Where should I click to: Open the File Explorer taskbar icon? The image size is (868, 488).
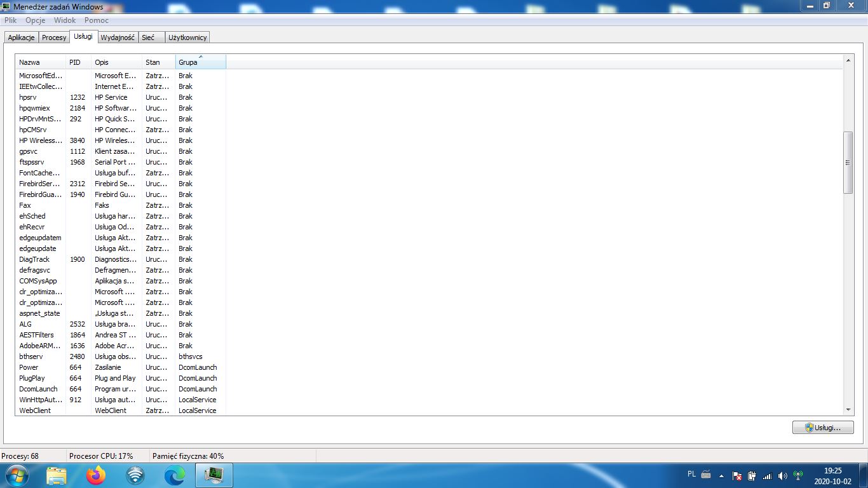tap(57, 475)
